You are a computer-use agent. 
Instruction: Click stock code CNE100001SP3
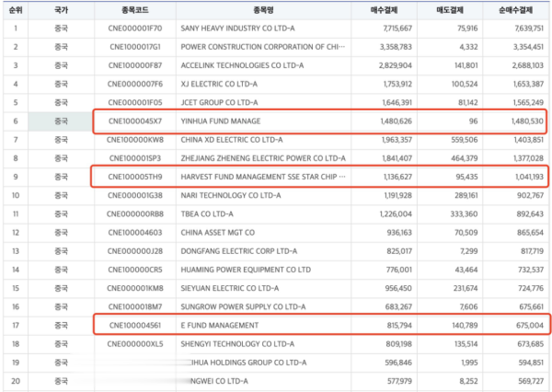tap(135, 158)
